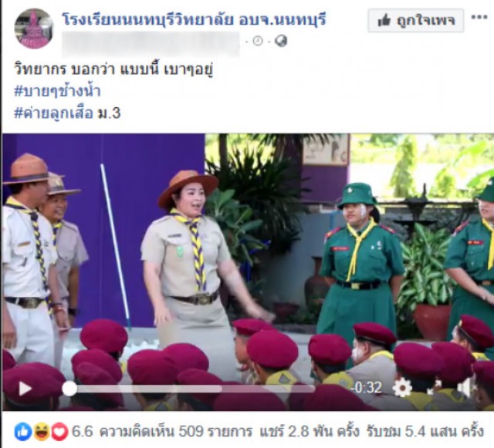Screen dimensions: 494x448
Task: Click the blue like reaction icon
Action: click(x=23, y=432)
